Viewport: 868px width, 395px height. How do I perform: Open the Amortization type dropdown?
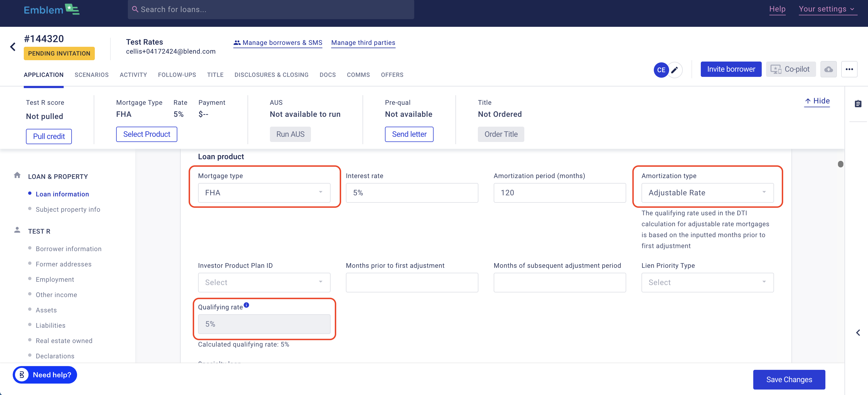coord(707,193)
